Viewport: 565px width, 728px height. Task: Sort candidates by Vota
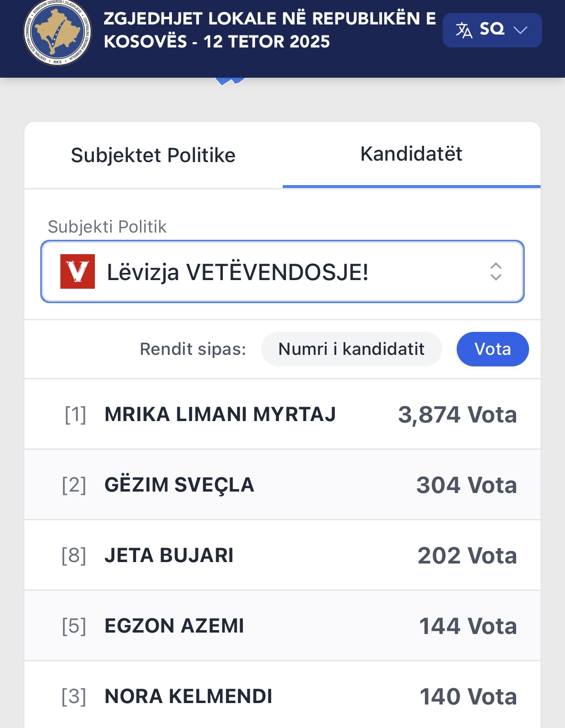[x=493, y=349]
